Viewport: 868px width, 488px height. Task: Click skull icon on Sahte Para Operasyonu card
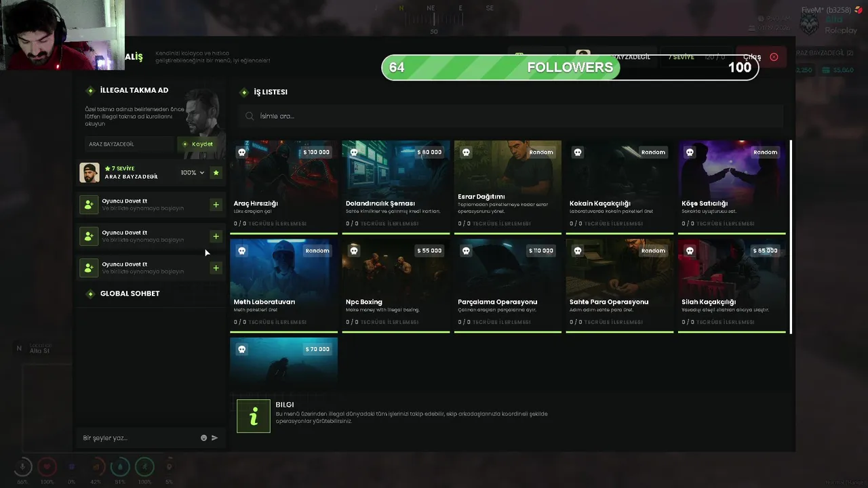pos(578,251)
